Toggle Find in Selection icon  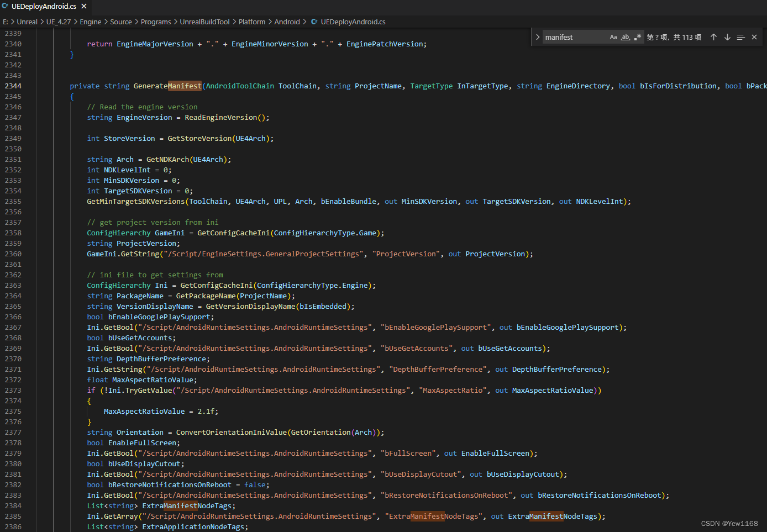[x=740, y=37]
